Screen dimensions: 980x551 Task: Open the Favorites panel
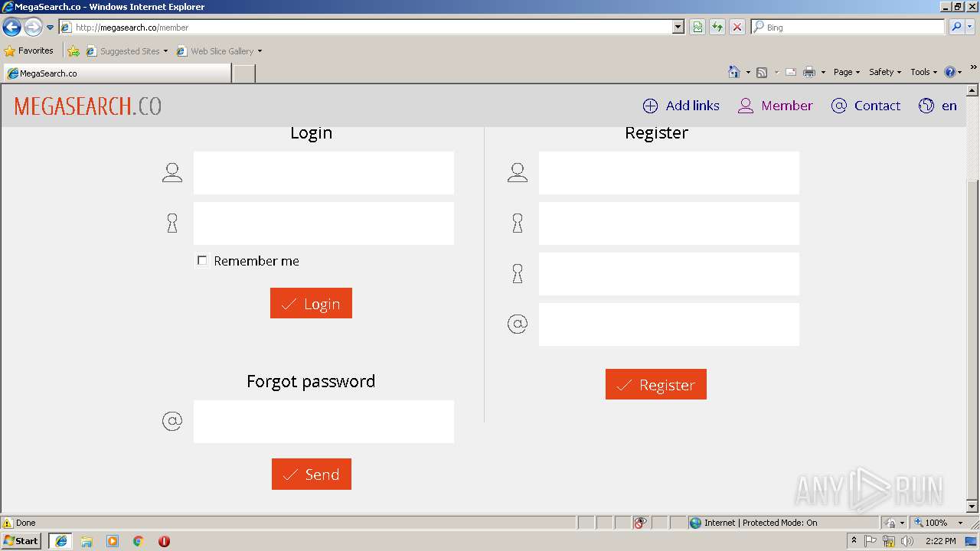(x=29, y=51)
